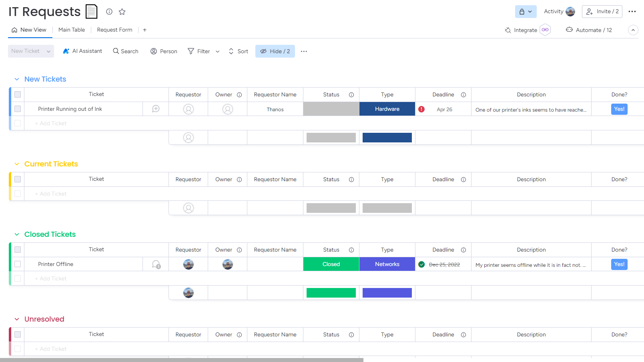This screenshot has width=644, height=362.
Task: Click the Search icon in the toolbar
Action: point(125,51)
